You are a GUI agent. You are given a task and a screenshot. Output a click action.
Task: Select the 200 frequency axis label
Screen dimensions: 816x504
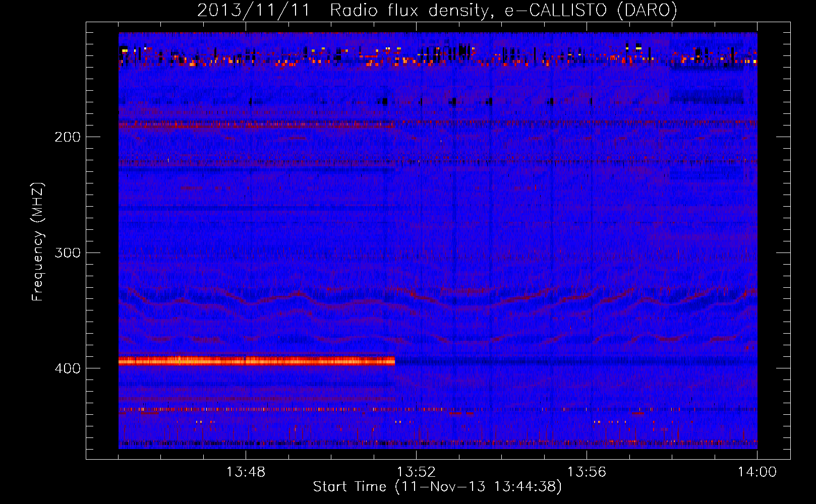[x=67, y=137]
